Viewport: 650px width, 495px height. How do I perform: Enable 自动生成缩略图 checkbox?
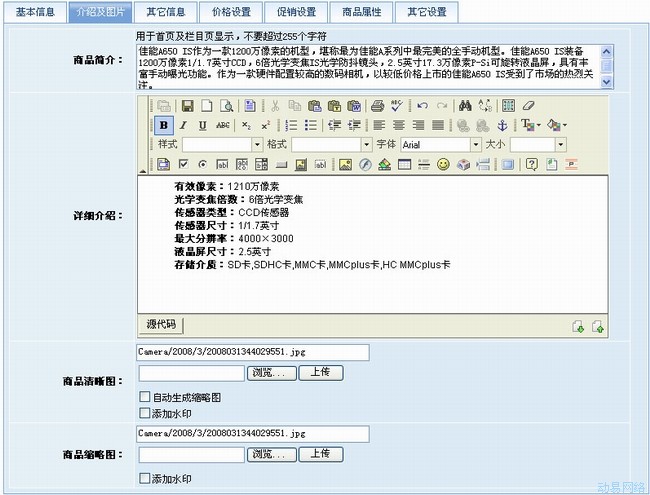tap(144, 397)
